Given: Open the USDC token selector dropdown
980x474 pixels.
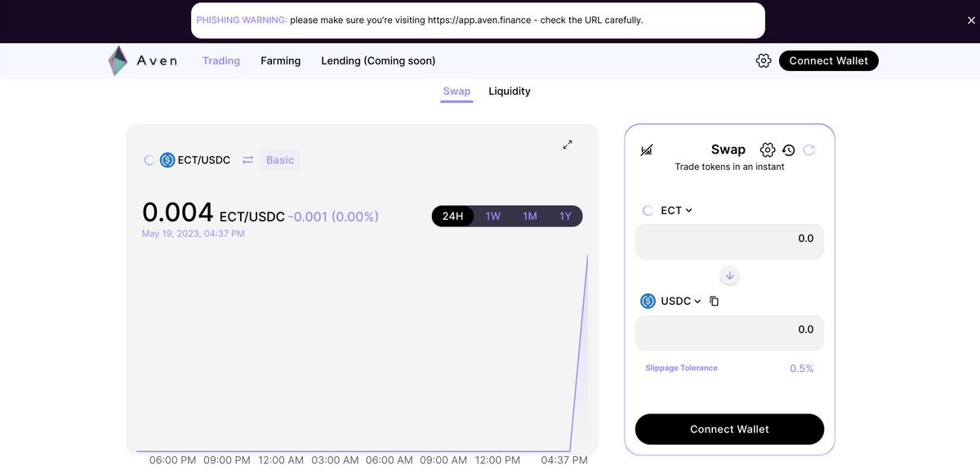Looking at the screenshot, I should point(670,301).
